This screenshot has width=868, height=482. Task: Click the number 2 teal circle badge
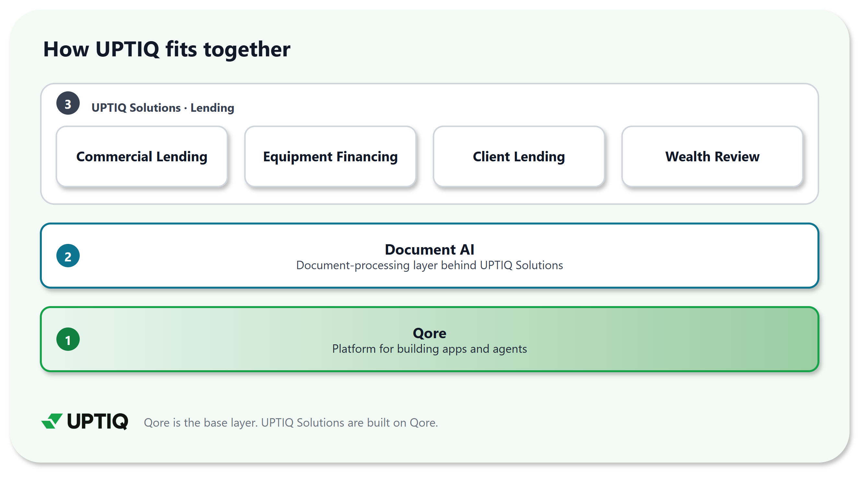68,256
